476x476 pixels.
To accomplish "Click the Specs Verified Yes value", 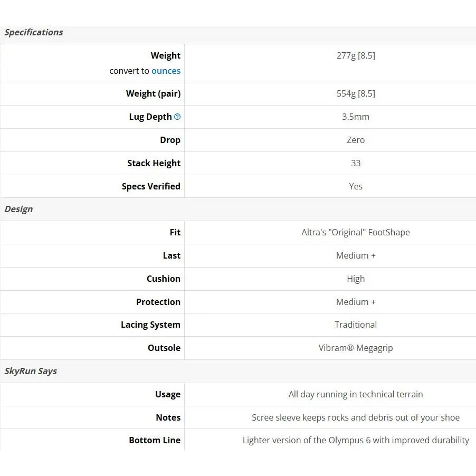I will (356, 186).
